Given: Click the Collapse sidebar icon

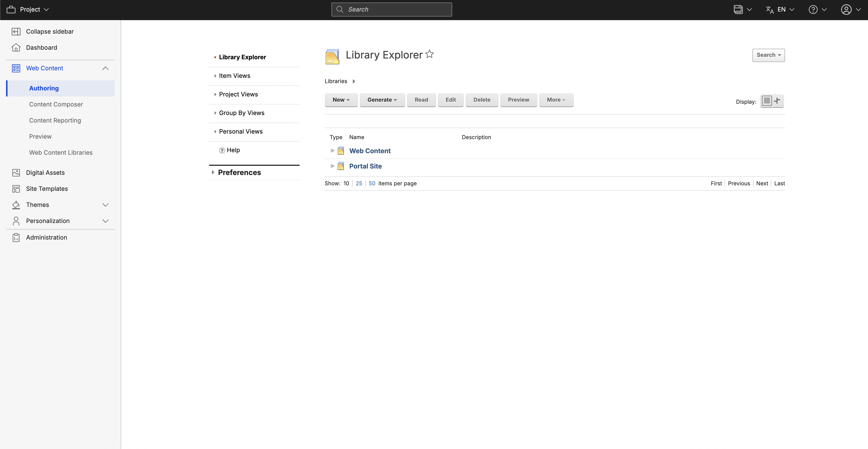Looking at the screenshot, I should [16, 31].
